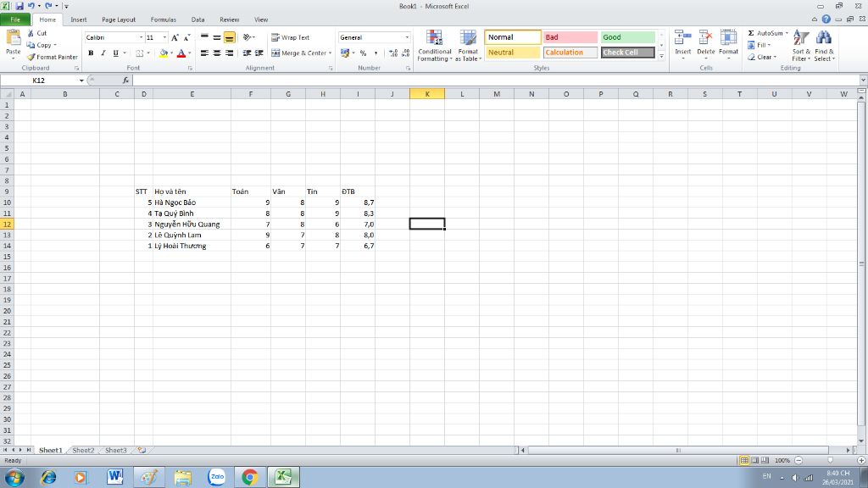The image size is (868, 488).
Task: Select cell containing Nguyễn Hữu Quang
Action: point(192,224)
